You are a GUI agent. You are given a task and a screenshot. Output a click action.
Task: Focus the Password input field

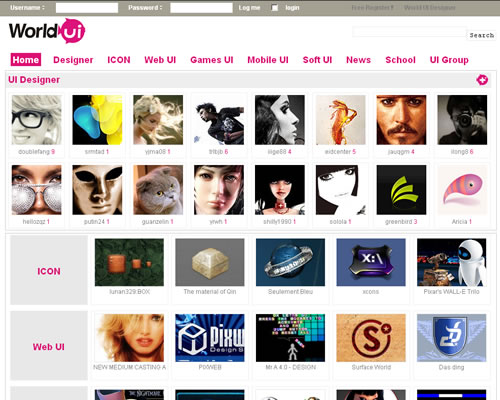pos(201,8)
